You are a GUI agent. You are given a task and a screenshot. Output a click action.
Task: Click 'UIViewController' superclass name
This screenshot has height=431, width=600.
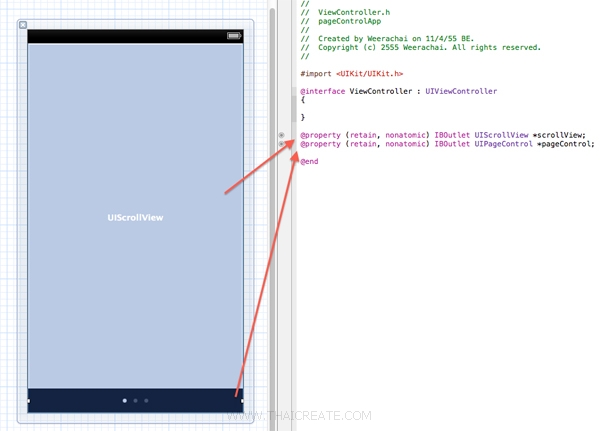(461, 91)
